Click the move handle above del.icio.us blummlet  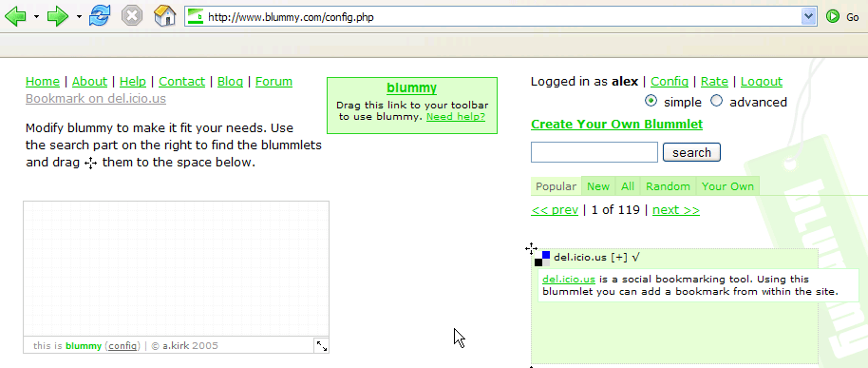tap(531, 248)
